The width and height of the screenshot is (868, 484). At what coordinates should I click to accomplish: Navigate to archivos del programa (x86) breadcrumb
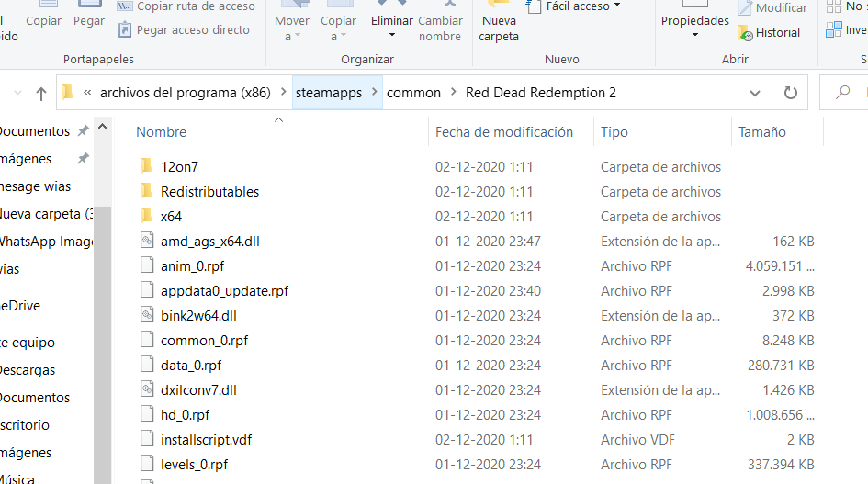[185, 93]
